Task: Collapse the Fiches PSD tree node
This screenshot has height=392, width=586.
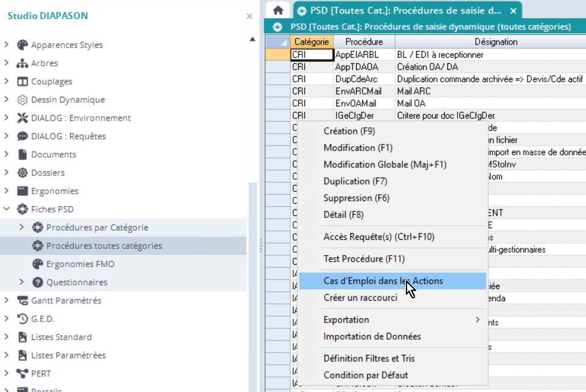Action: click(x=7, y=209)
